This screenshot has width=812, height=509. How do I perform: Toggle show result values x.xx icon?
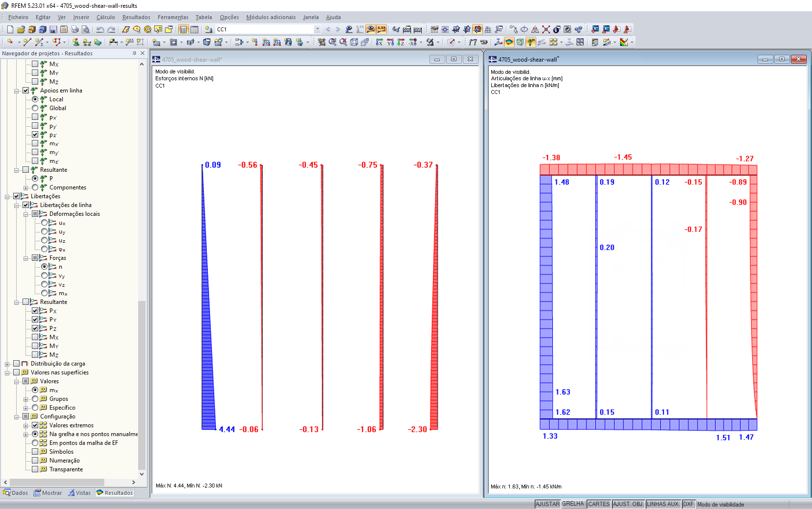(x=382, y=29)
